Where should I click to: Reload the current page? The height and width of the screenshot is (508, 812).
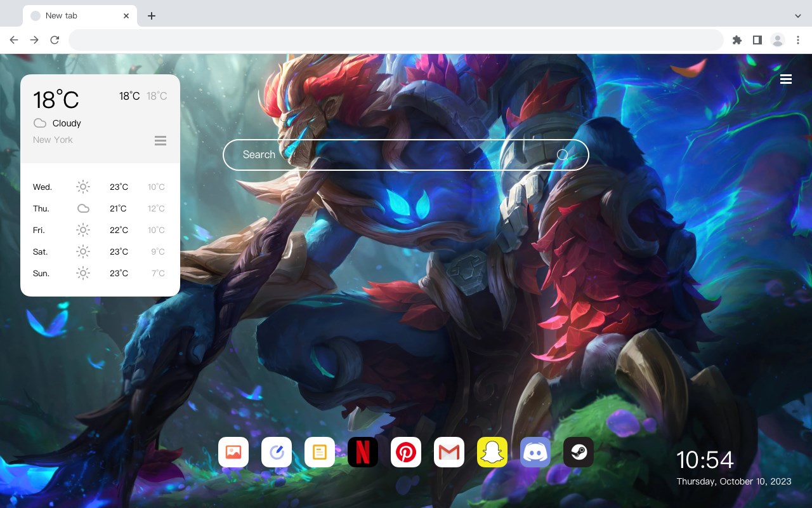coord(55,40)
